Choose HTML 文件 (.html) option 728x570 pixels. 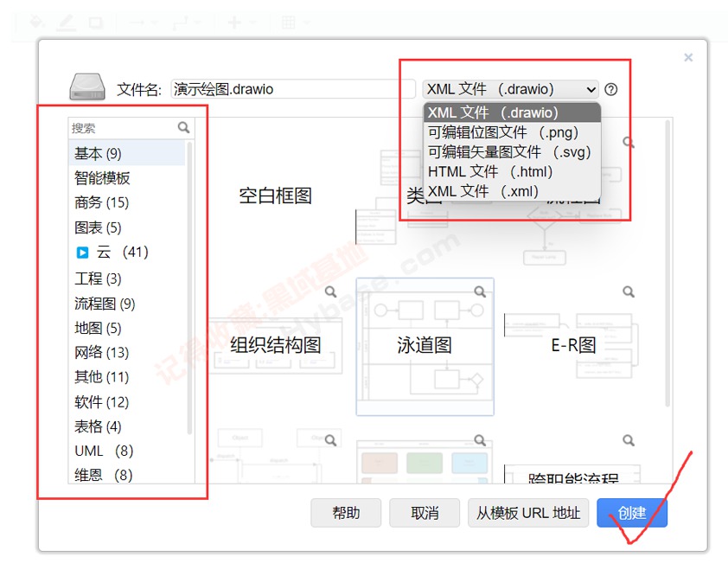click(x=512, y=172)
